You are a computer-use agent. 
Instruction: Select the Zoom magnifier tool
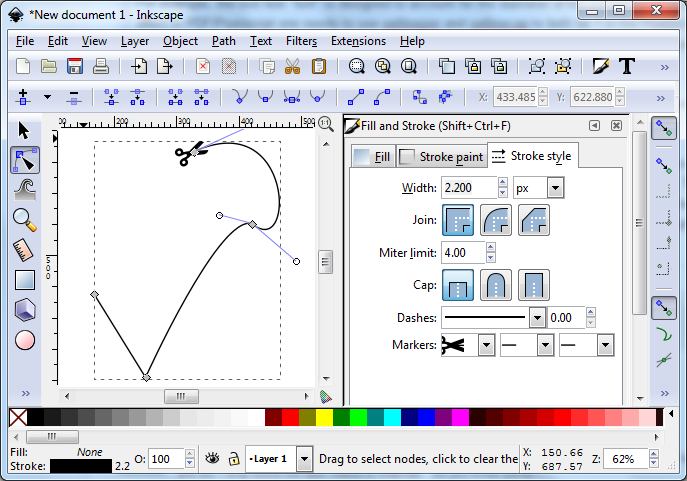coord(25,220)
